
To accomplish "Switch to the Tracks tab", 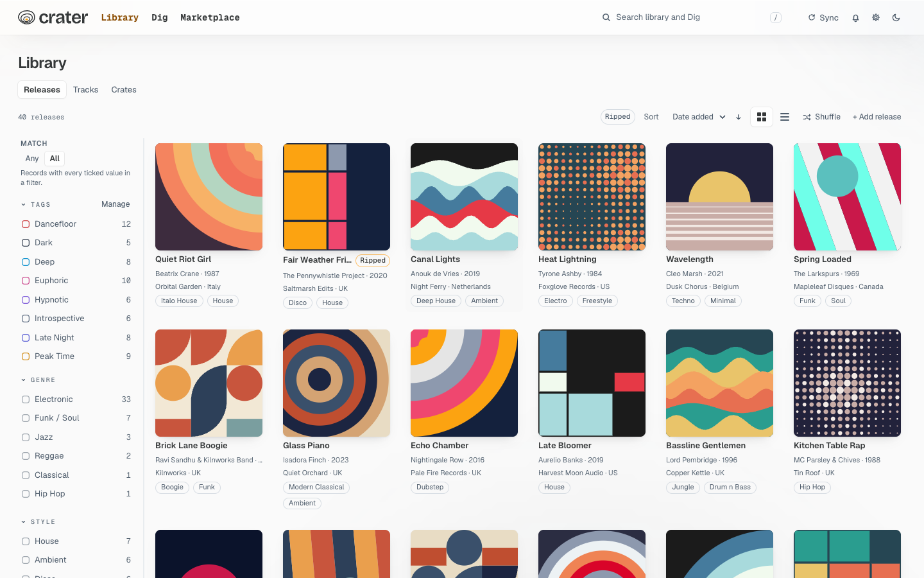I will [85, 90].
